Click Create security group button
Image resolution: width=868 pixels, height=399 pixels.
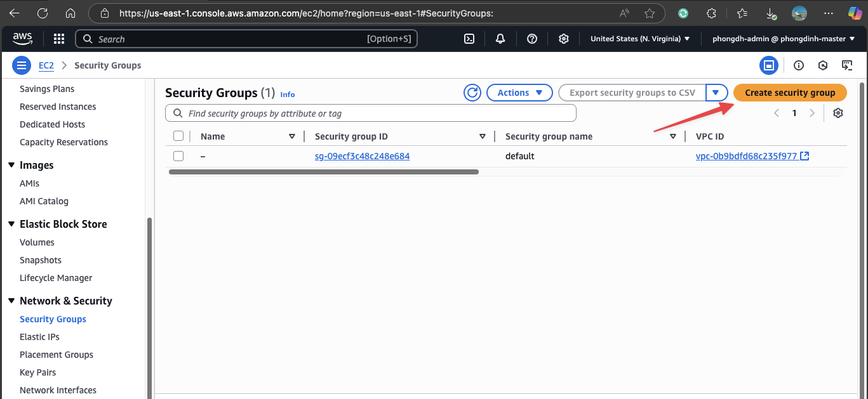click(x=790, y=93)
